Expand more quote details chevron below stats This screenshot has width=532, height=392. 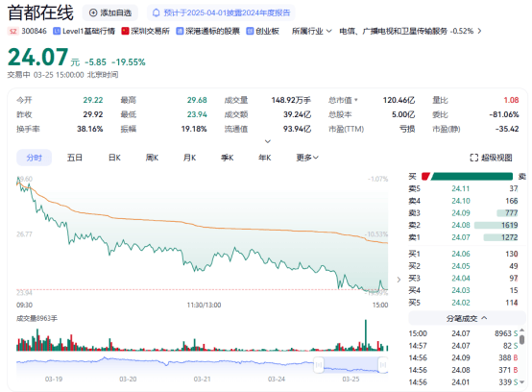pyautogui.click(x=268, y=141)
